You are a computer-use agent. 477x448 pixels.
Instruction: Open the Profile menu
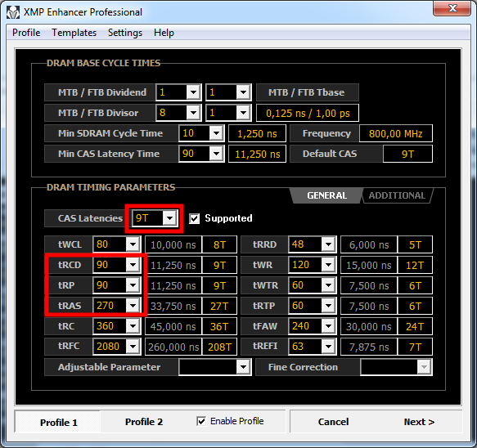coord(26,33)
